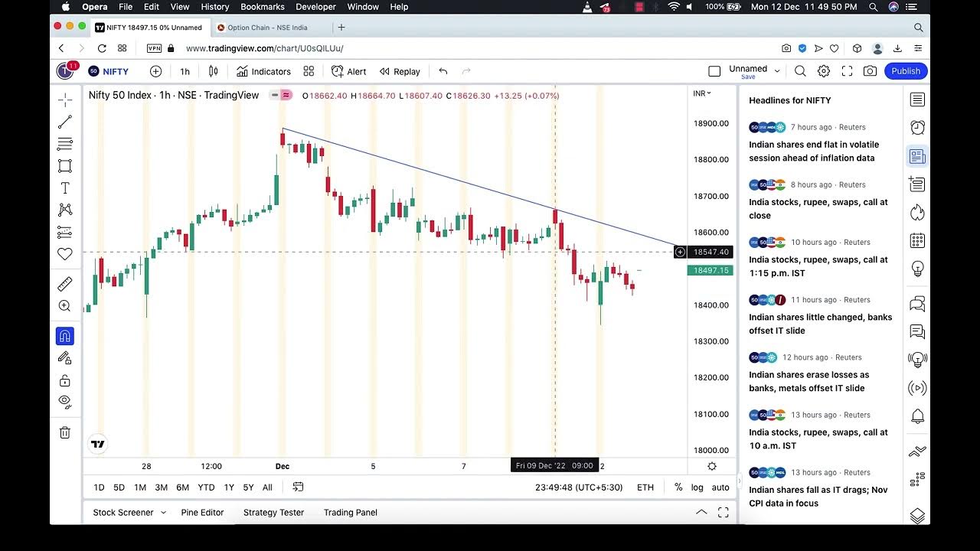Open the alerts clock panel icon

click(917, 127)
